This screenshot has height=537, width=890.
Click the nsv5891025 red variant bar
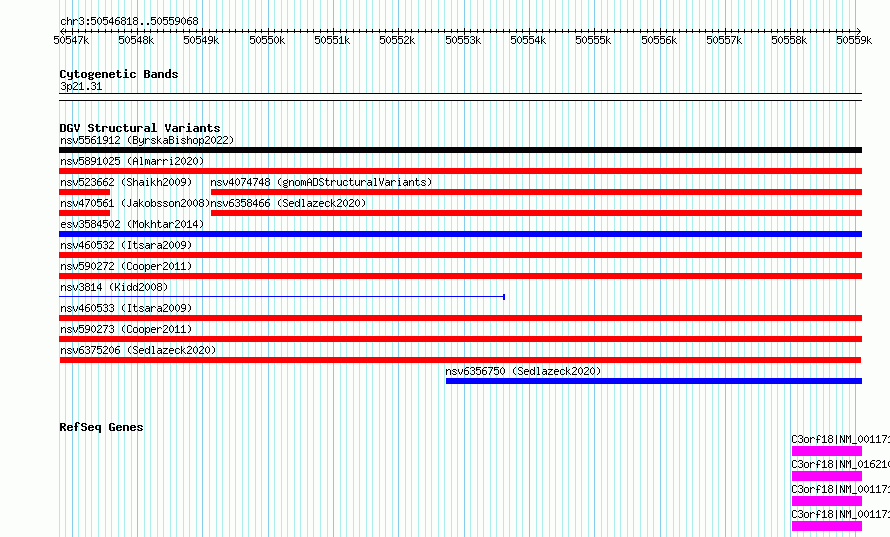point(460,171)
